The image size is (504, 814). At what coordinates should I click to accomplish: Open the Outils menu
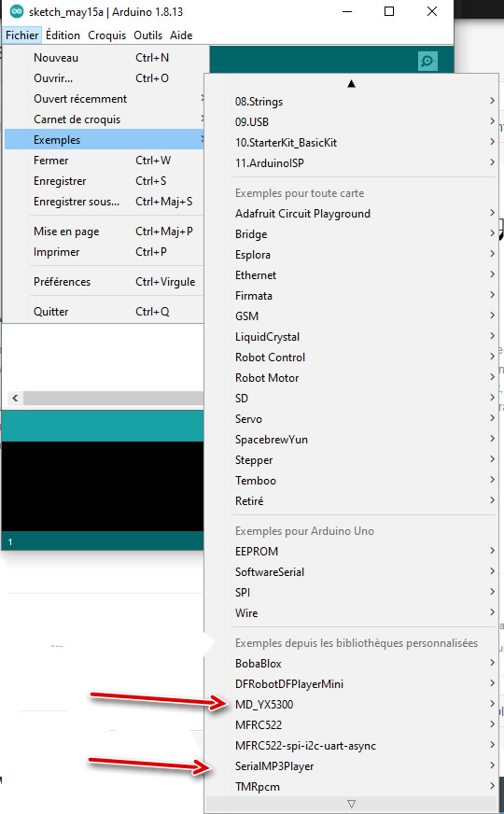coord(147,35)
